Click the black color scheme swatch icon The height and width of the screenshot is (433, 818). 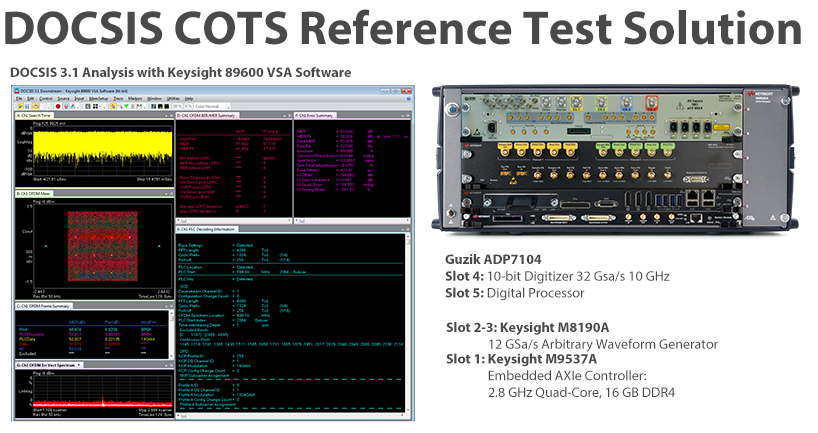coord(166,106)
